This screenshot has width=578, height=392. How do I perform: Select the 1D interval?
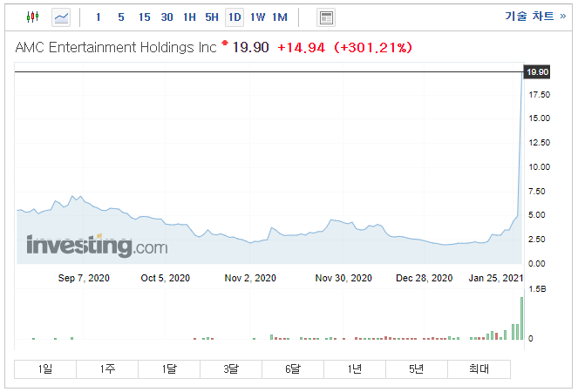click(x=235, y=17)
